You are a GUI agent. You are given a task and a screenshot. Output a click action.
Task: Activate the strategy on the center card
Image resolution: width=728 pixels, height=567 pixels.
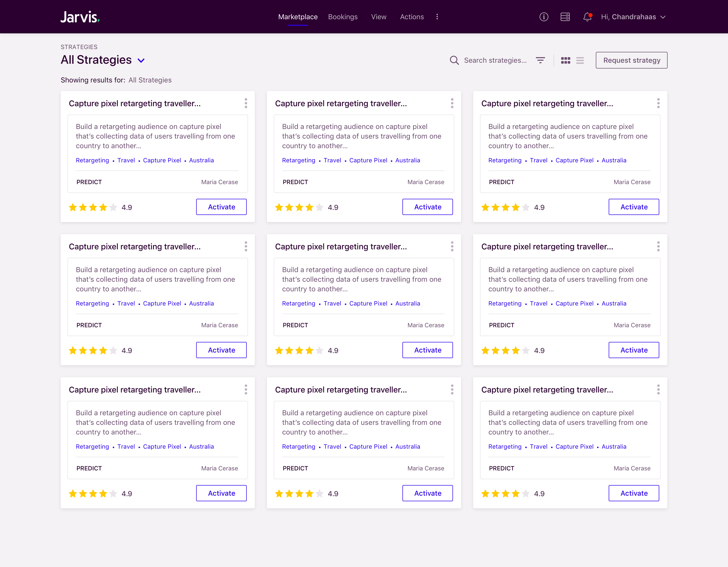428,350
